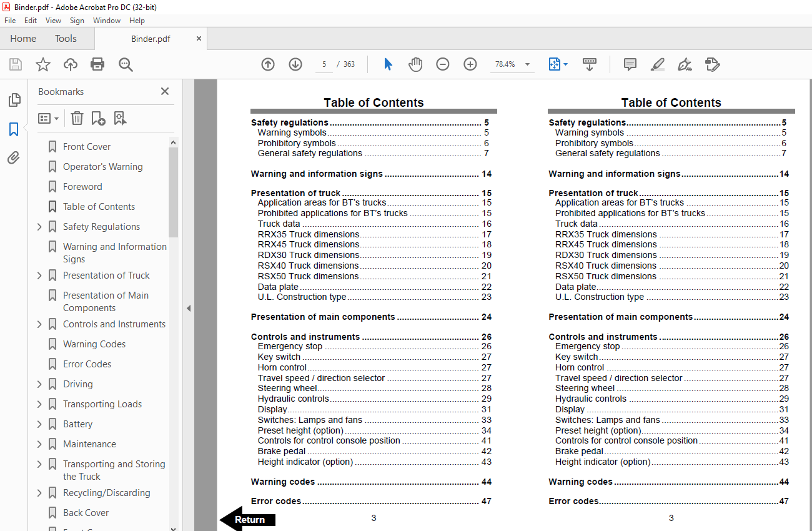Zoom in with plus icon

coord(470,64)
